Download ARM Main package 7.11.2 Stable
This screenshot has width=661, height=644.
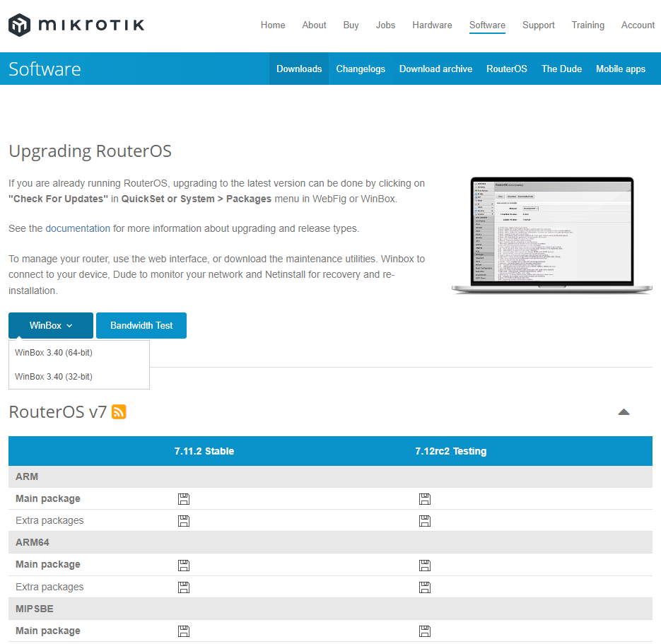184,499
